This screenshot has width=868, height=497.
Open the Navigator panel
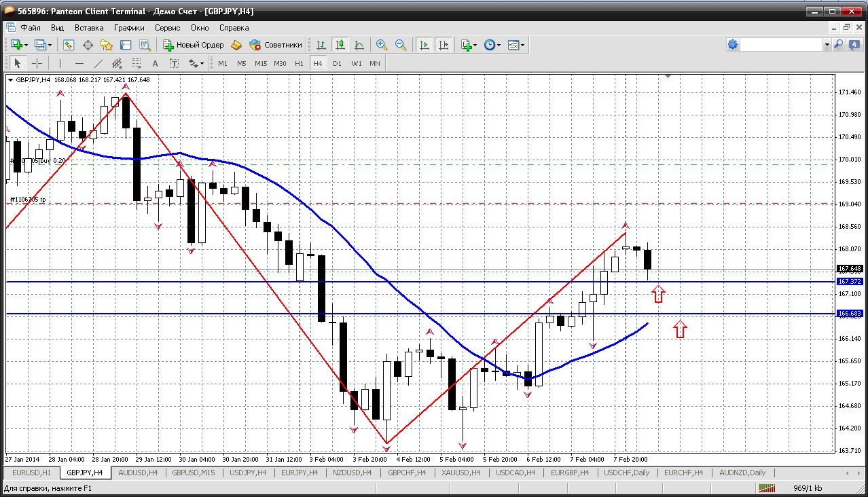pos(107,45)
